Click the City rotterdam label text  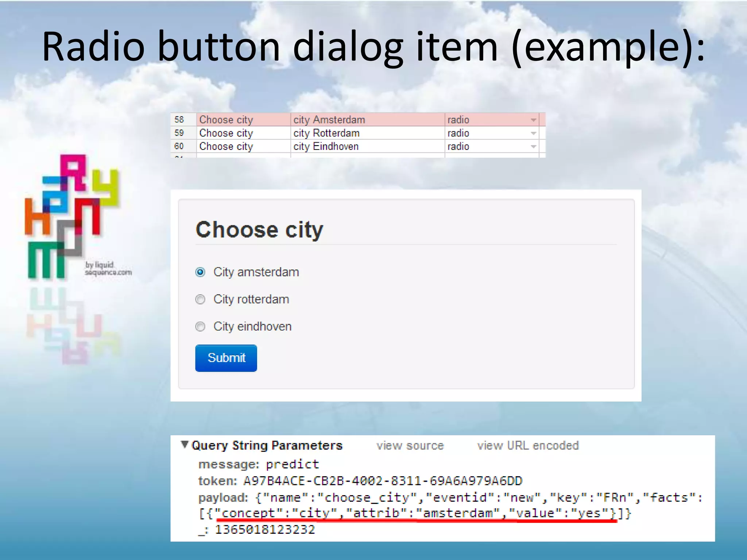click(x=251, y=299)
